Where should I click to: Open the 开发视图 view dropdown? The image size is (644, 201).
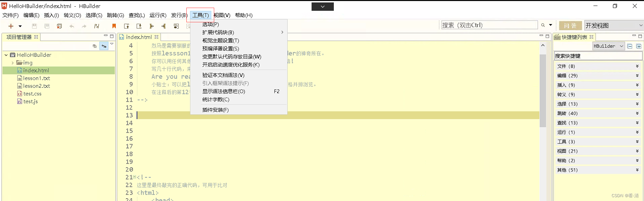point(614,25)
